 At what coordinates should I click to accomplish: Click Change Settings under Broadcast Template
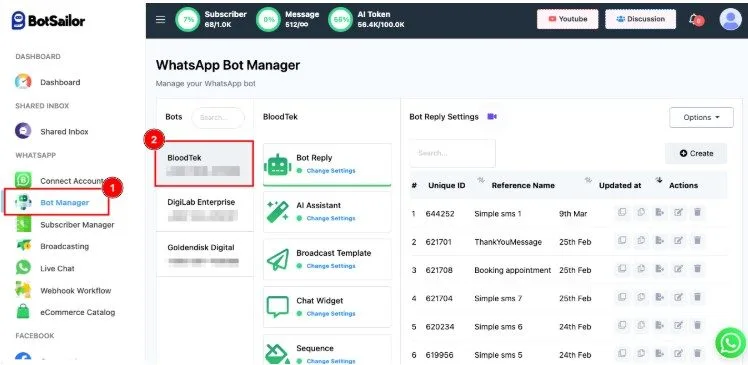pos(331,266)
